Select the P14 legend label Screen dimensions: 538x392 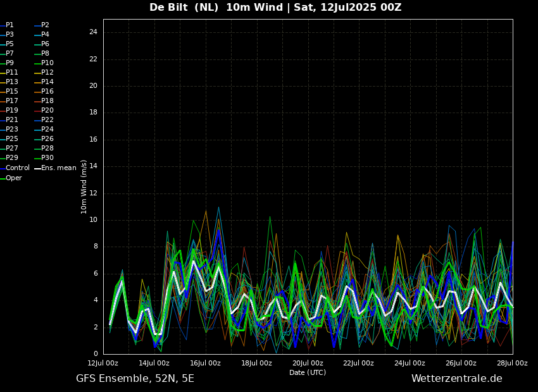[47, 82]
